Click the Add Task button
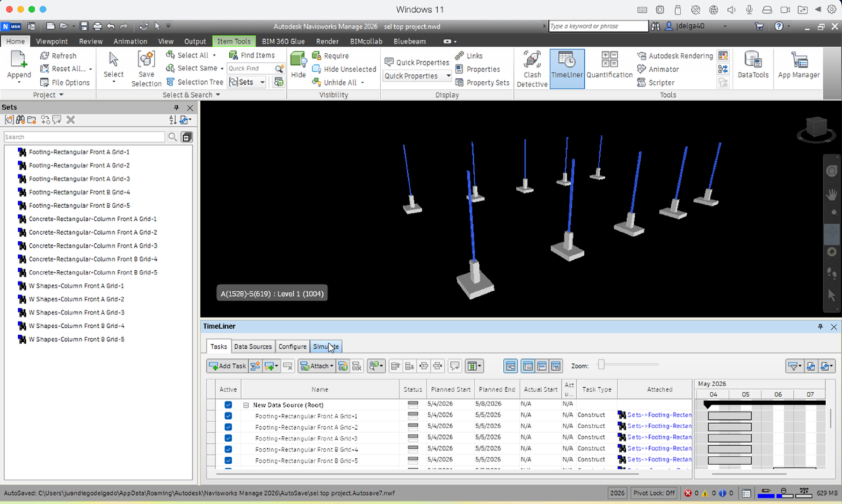This screenshot has width=842, height=504. click(x=227, y=366)
